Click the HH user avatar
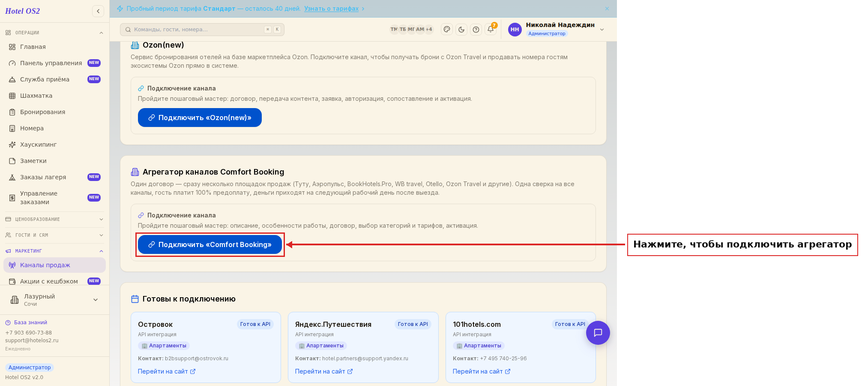 coord(515,29)
